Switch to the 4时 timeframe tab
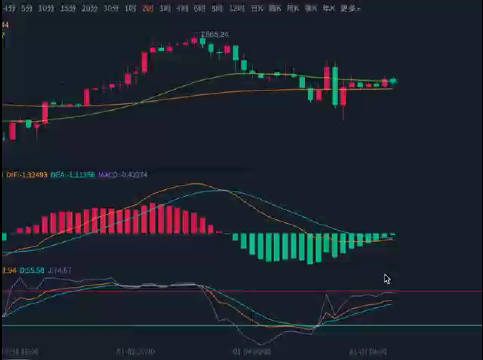Image resolution: width=483 pixels, height=360 pixels. point(182,9)
